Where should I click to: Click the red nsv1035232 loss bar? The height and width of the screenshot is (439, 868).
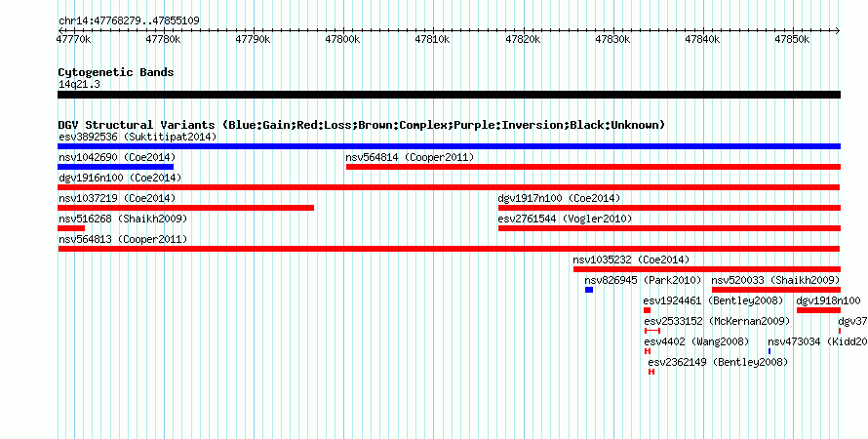point(707,269)
